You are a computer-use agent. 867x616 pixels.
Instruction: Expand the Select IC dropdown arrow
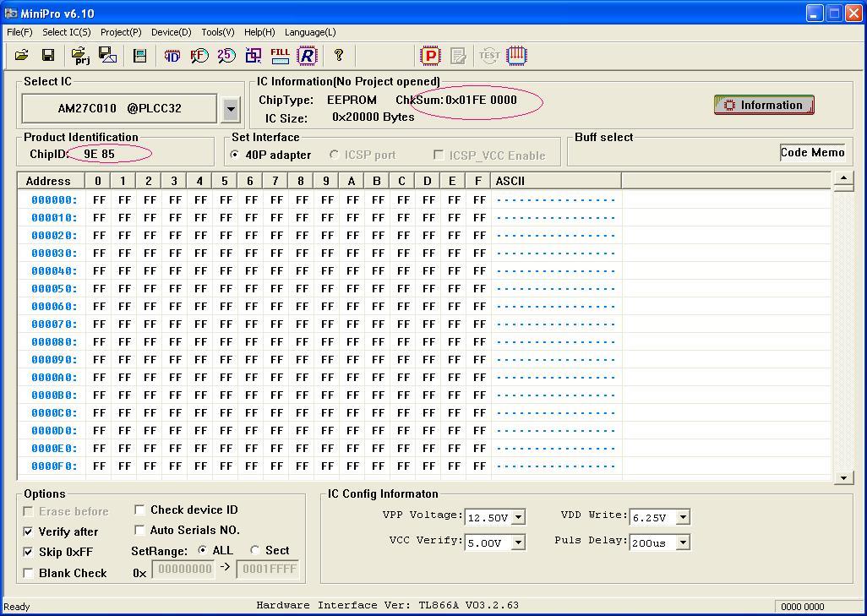231,109
